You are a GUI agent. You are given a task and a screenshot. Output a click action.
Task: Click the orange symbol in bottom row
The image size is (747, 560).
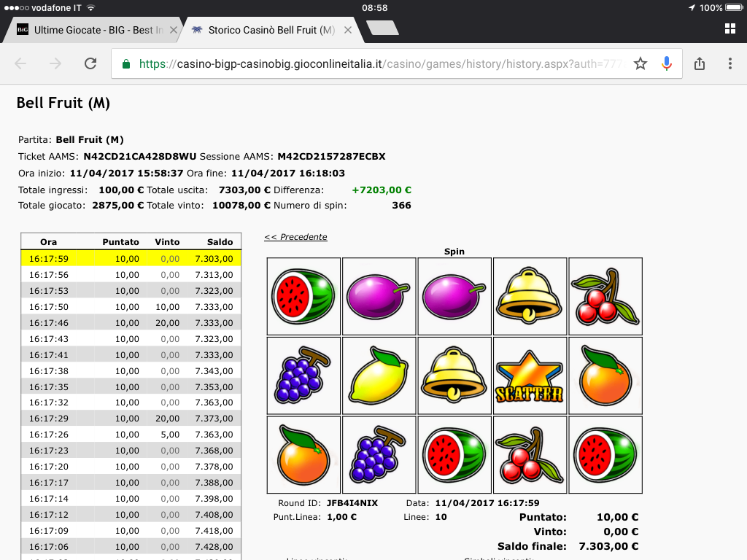click(x=304, y=455)
